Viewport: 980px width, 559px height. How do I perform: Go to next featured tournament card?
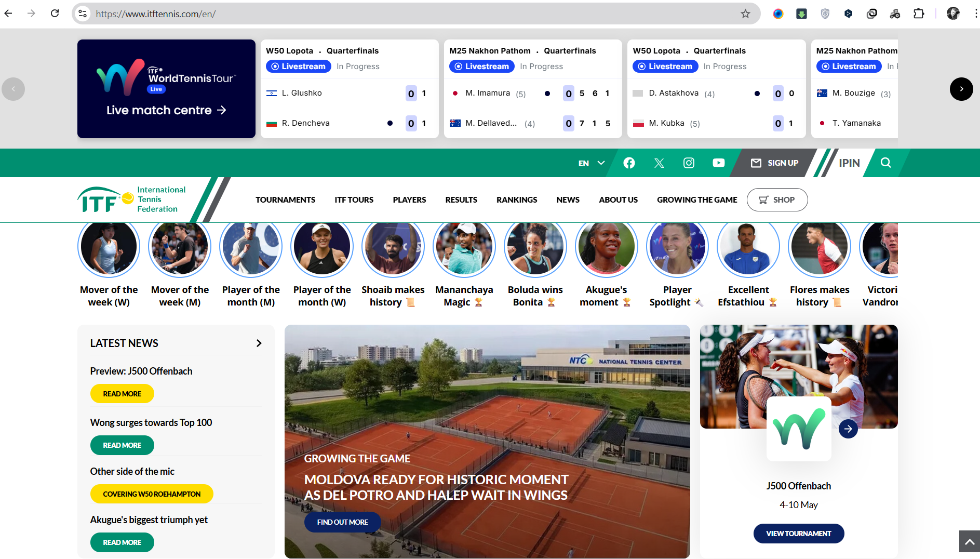pos(848,429)
